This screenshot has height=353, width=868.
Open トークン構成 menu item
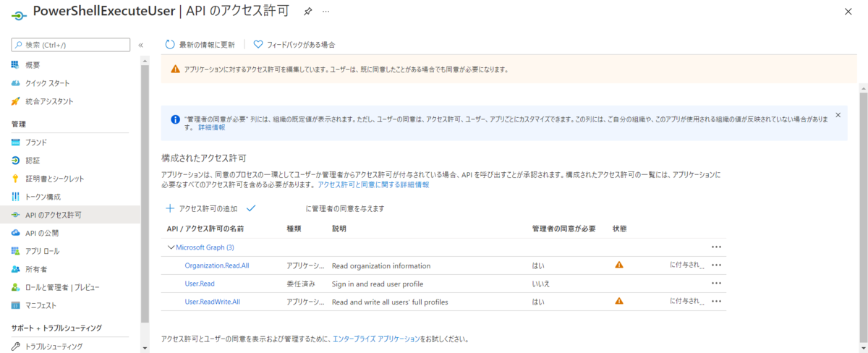(43, 197)
